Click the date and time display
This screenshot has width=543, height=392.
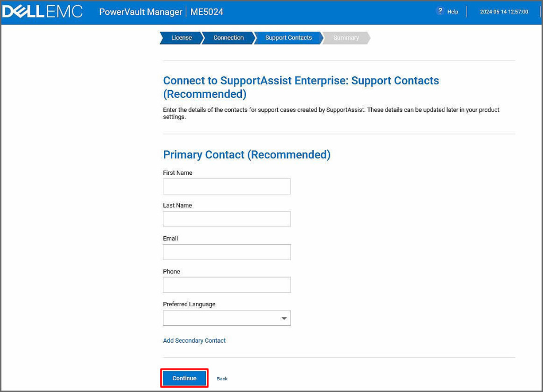click(x=504, y=12)
